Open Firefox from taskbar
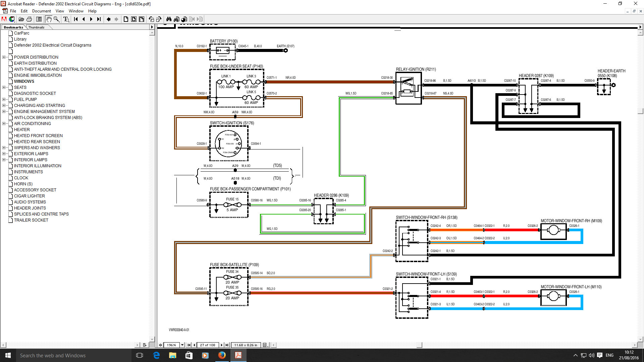The image size is (644, 362). pos(222,355)
